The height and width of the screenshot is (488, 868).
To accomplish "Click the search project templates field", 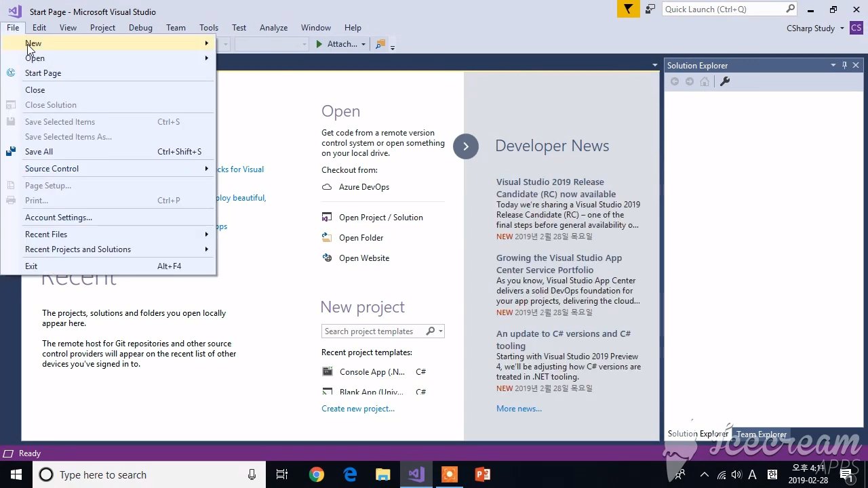I will coord(373,331).
